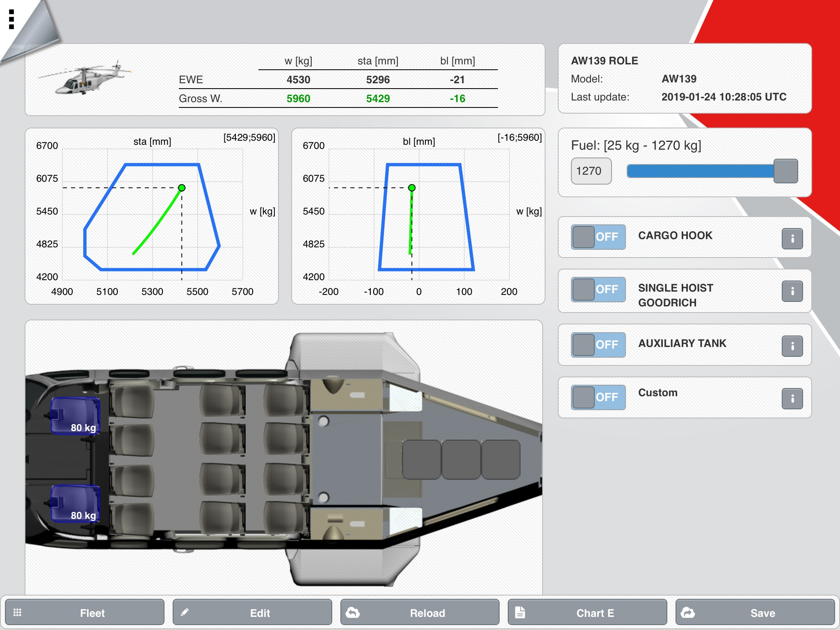
Task: Click the green CG point on sta chart
Action: click(182, 188)
